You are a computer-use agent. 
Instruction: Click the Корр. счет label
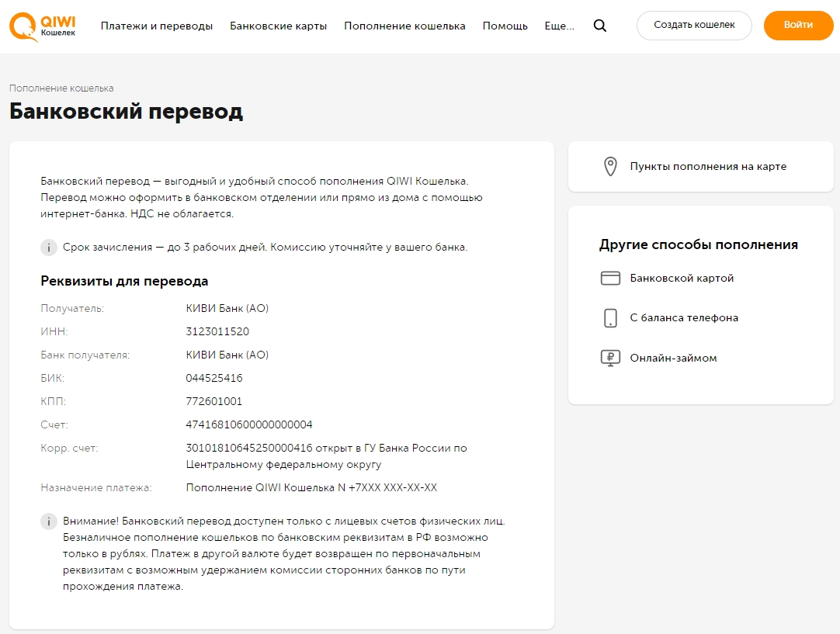pos(70,449)
